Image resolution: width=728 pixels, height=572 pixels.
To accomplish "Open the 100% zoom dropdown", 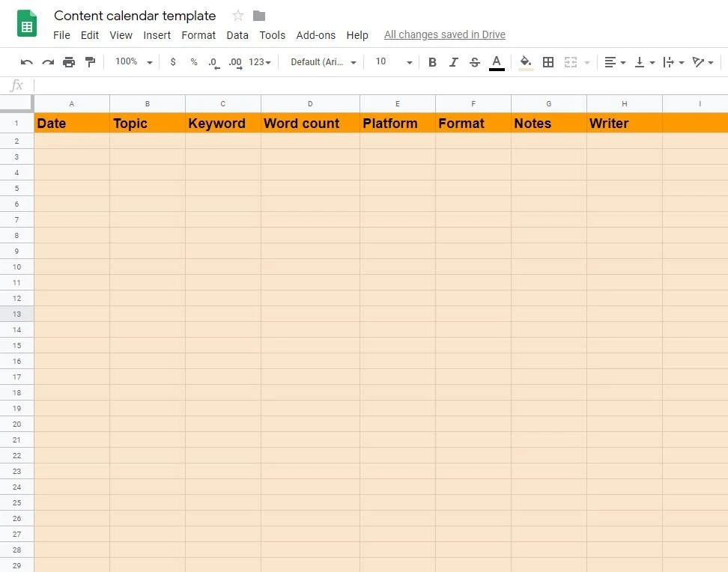I will pyautogui.click(x=133, y=62).
